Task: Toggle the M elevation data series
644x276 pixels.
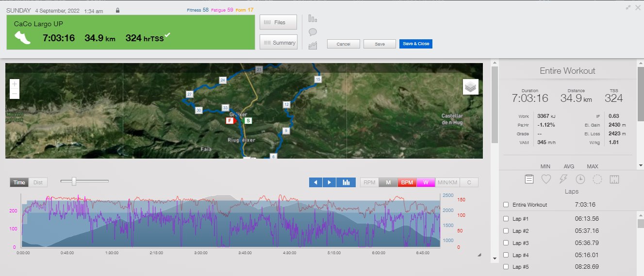Action: 388,182
